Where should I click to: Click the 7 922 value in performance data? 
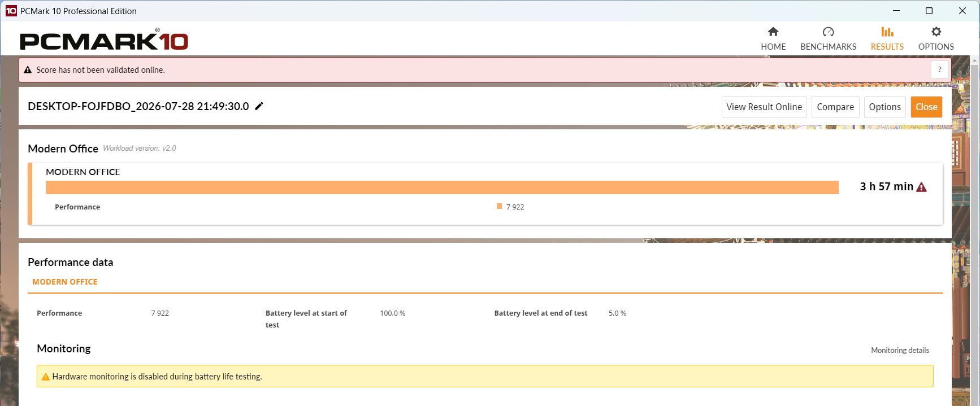160,313
